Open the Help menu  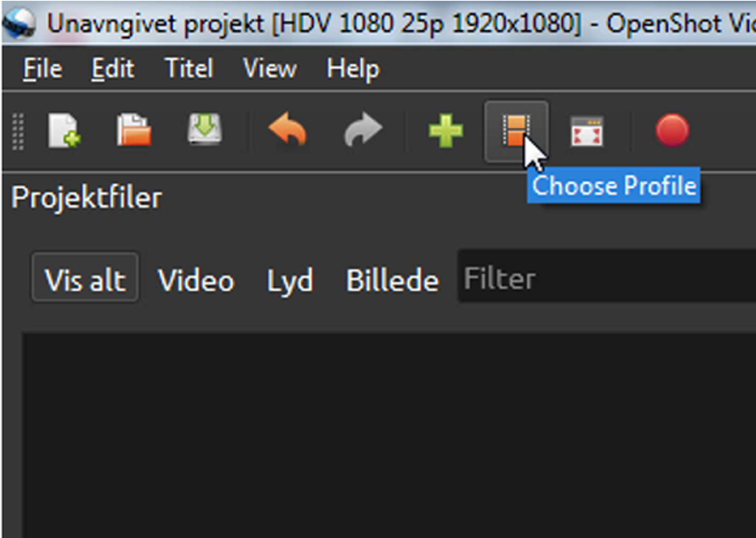353,69
